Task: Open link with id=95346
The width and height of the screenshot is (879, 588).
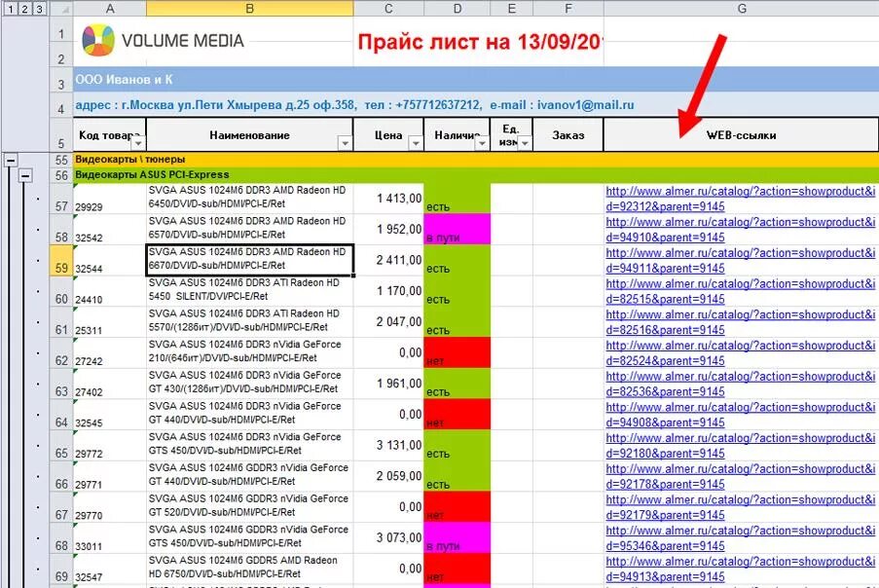Action: click(x=740, y=537)
